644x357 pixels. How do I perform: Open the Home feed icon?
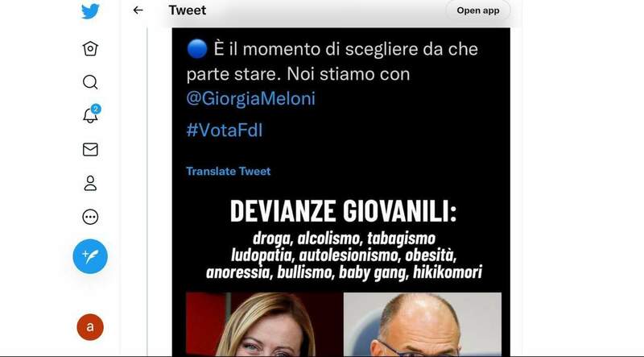tap(90, 48)
